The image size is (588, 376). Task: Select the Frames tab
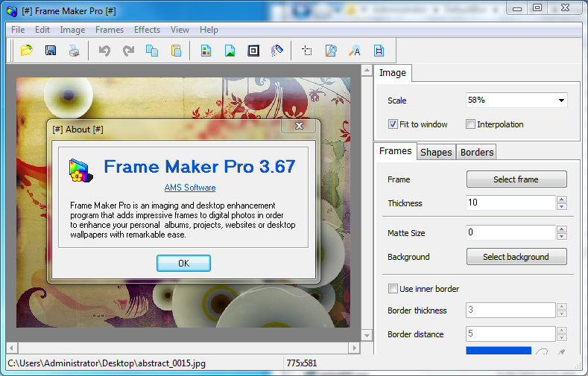click(395, 151)
